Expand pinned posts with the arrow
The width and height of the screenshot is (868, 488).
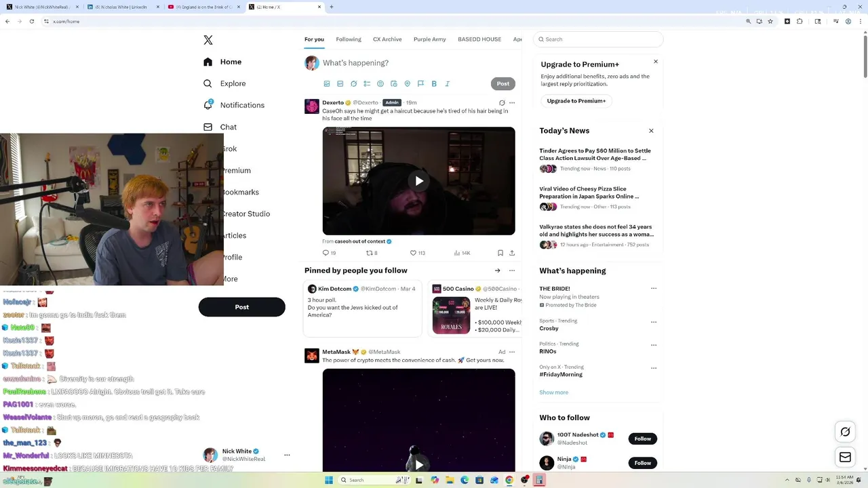click(x=497, y=270)
